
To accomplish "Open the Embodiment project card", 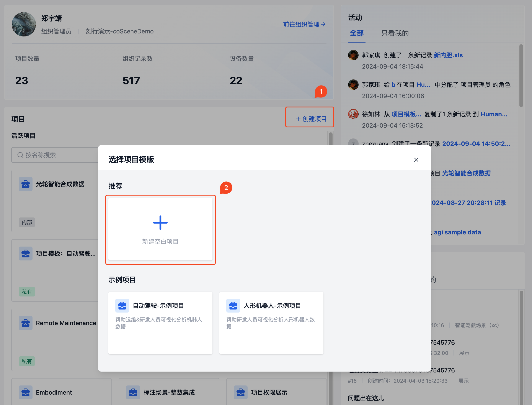I will pos(61,392).
